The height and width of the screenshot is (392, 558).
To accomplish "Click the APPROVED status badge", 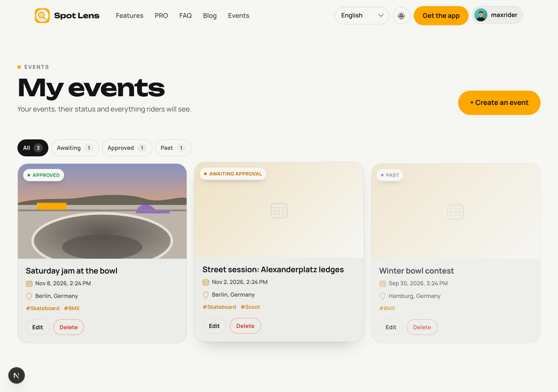I will [x=44, y=175].
